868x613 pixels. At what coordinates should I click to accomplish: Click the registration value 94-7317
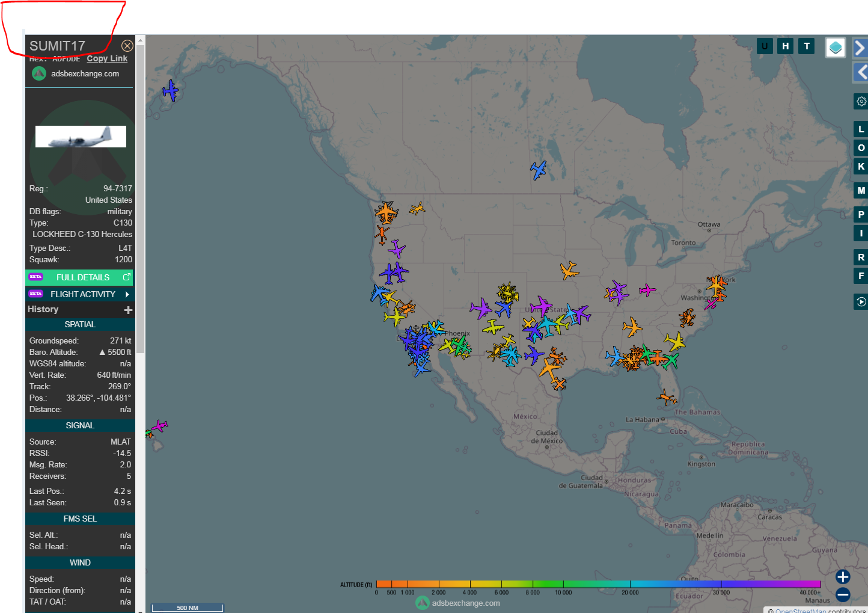pyautogui.click(x=117, y=188)
